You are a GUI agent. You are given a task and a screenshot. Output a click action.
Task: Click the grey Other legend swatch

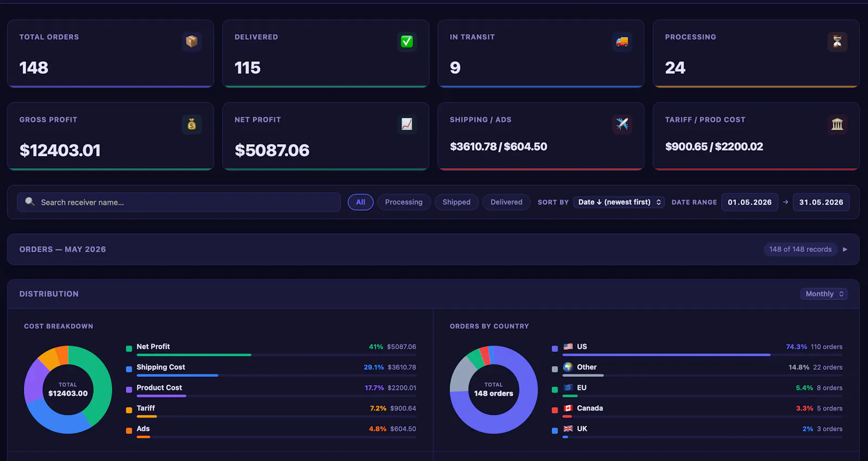click(x=555, y=369)
